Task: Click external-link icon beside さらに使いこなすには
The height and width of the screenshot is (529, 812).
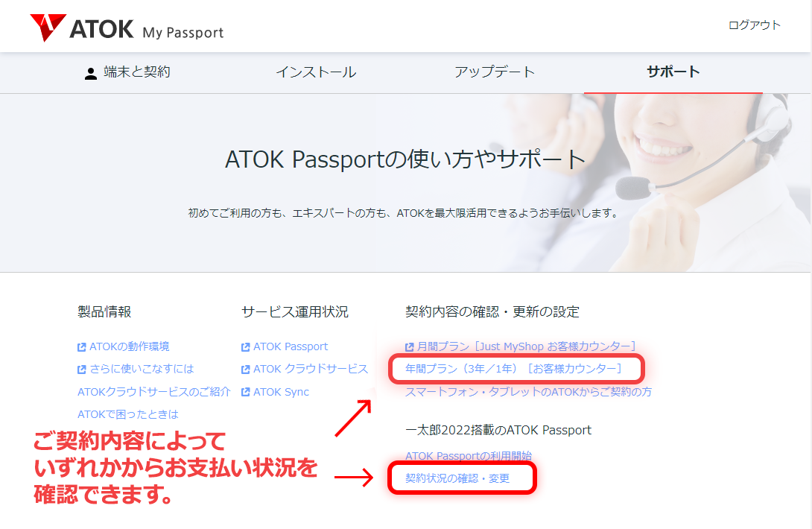Action: click(81, 370)
